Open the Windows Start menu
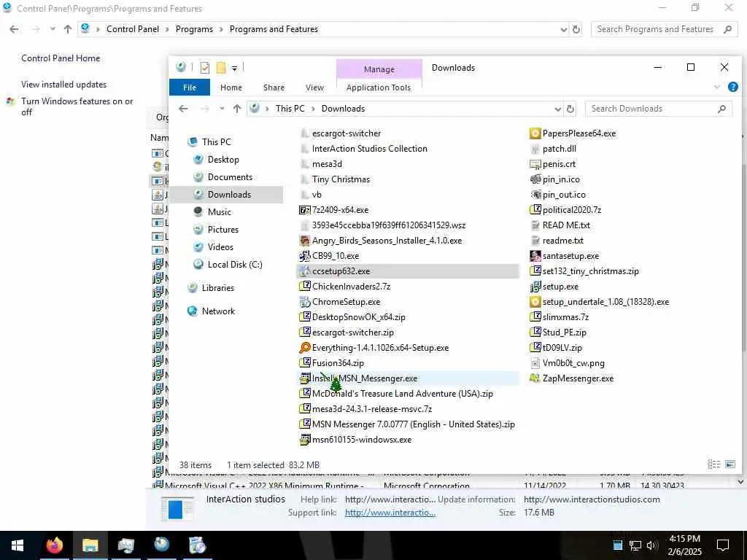The image size is (747, 560). 18,545
